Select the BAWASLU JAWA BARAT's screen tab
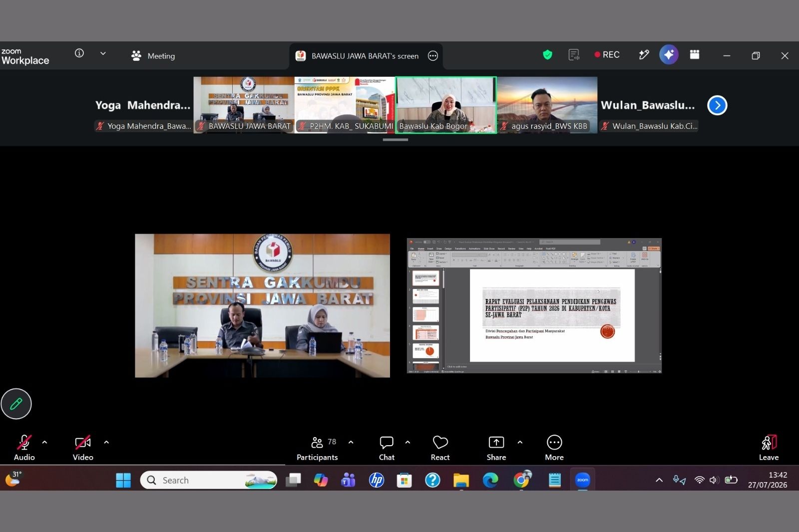Image resolution: width=799 pixels, height=532 pixels. click(366, 56)
